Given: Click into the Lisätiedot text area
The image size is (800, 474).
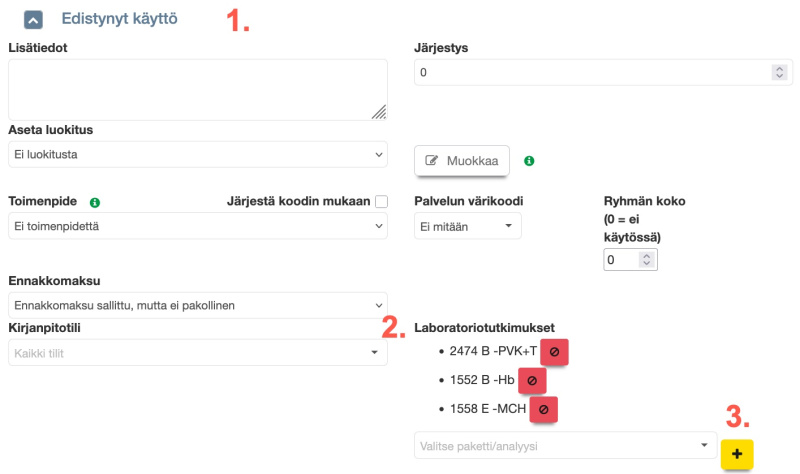Looking at the screenshot, I should [x=197, y=90].
